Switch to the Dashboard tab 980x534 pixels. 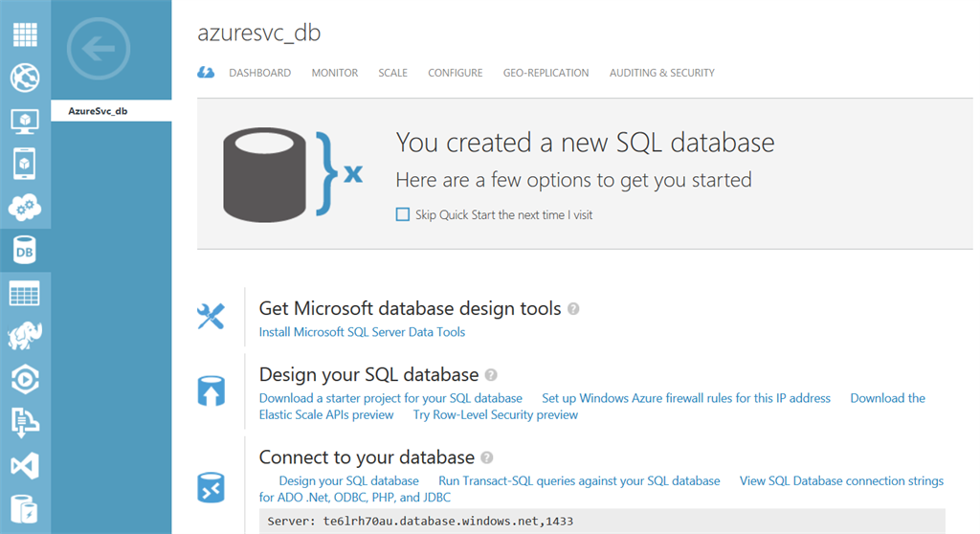(x=259, y=73)
